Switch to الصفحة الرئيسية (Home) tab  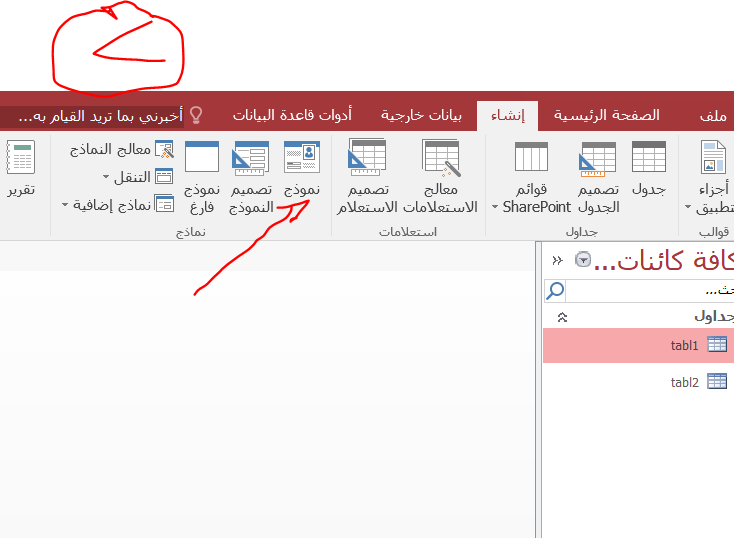pyautogui.click(x=607, y=115)
